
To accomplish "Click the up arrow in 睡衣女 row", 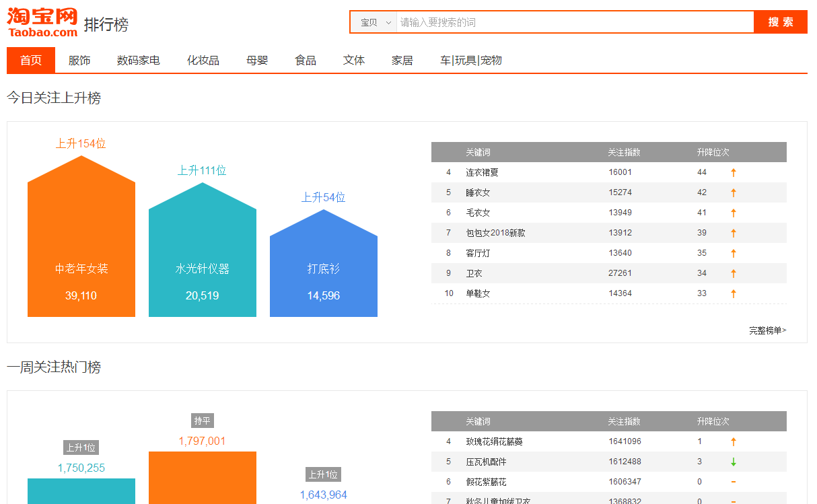I will click(734, 192).
